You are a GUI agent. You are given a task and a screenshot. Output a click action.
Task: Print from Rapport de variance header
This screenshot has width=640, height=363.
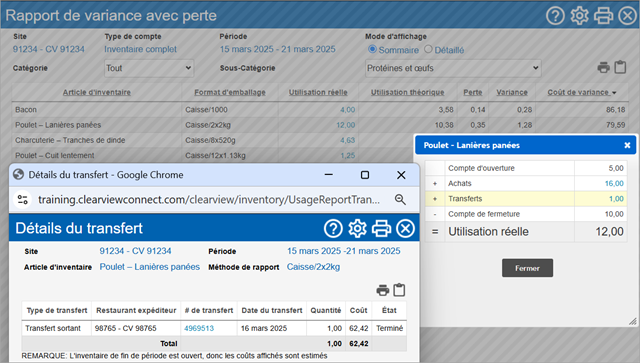pos(603,16)
